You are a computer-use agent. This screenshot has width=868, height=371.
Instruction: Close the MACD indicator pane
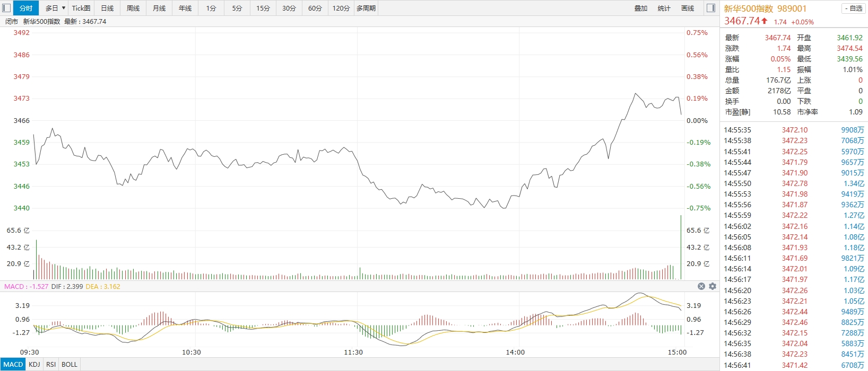point(701,286)
